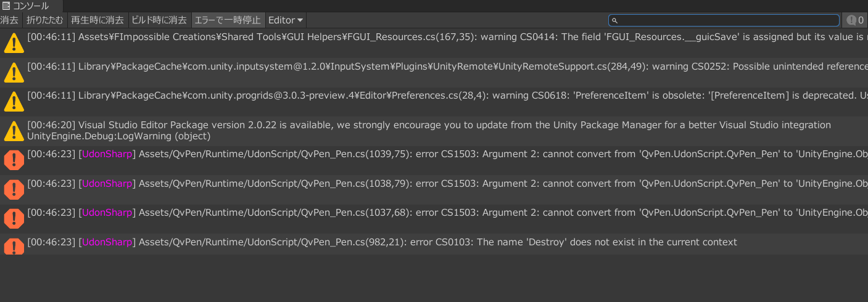Open the Editor dropdown menu

(x=285, y=20)
